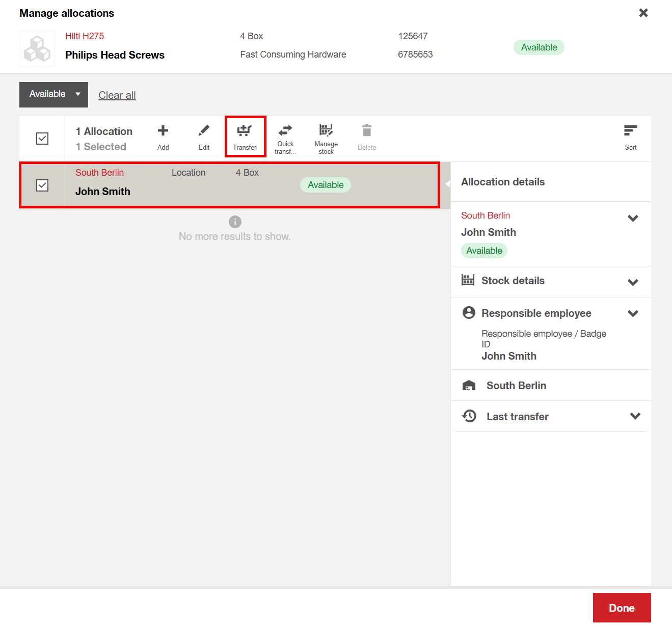Click the Clear all link
Viewport: 672px width, 625px height.
117,95
